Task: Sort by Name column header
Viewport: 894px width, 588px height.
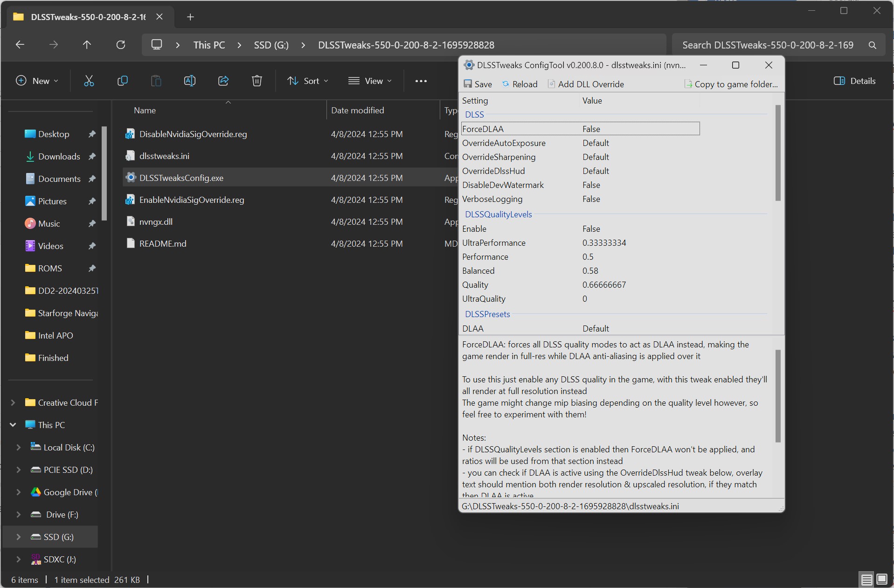Action: (145, 111)
